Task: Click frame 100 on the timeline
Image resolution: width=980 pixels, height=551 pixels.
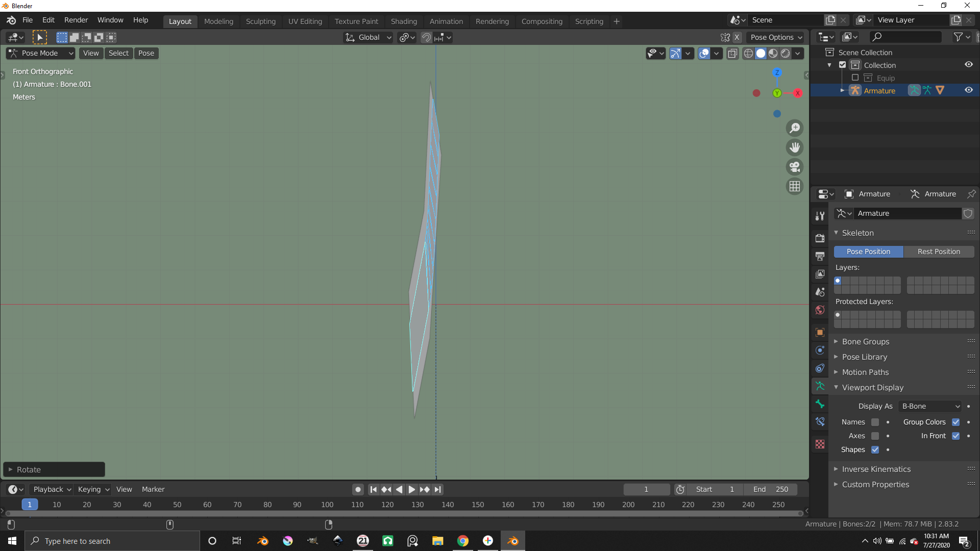Action: point(327,504)
